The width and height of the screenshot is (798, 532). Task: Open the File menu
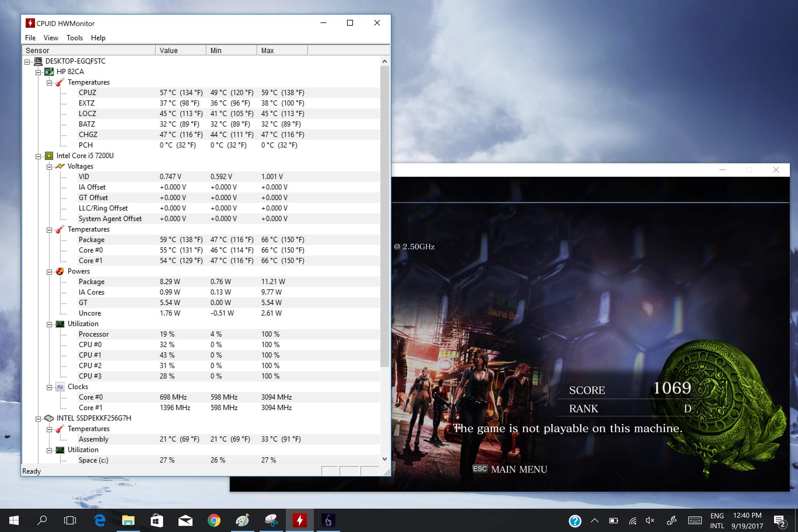pos(30,38)
